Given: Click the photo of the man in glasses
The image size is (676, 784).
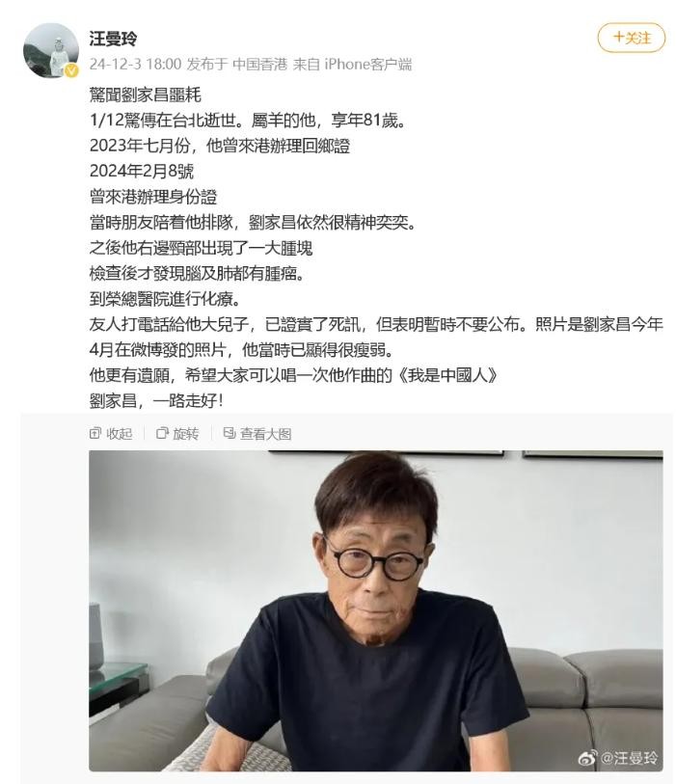Looking at the screenshot, I should click(x=376, y=610).
